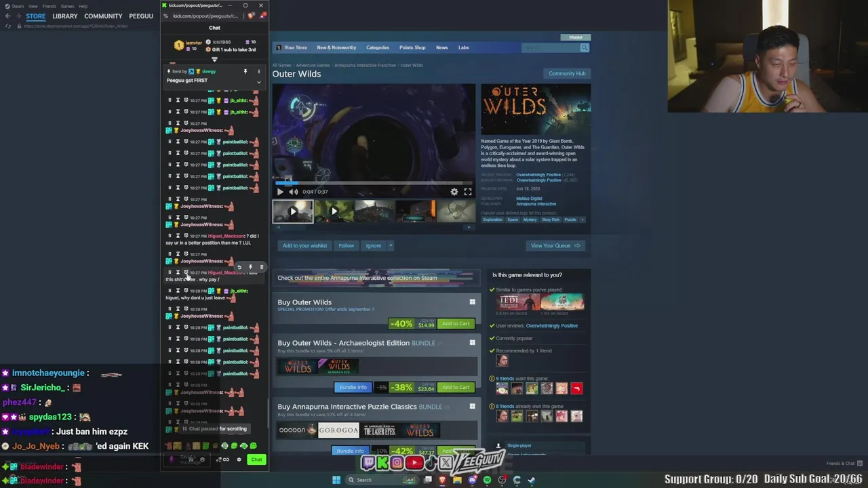
Task: Expand more tags with plus button
Action: 583,220
